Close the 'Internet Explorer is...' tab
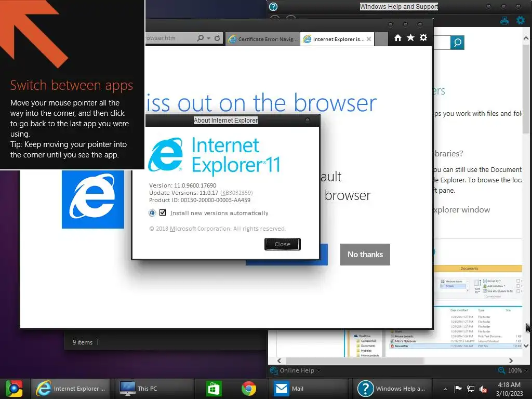Image resolution: width=532 pixels, height=399 pixels. (x=369, y=39)
